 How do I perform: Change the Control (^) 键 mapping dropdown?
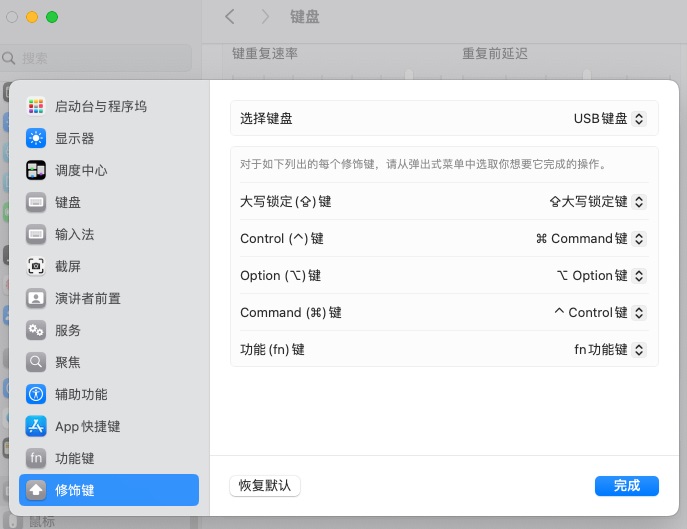(590, 239)
